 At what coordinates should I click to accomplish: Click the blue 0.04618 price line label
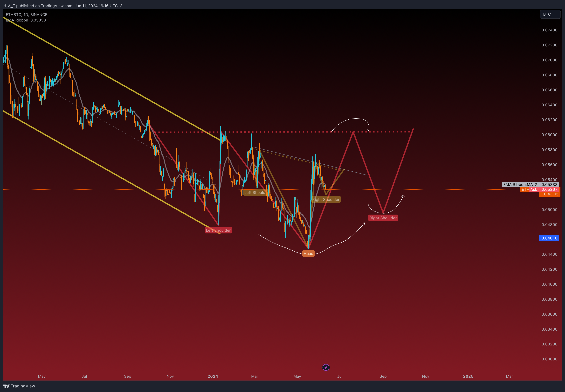click(x=549, y=238)
